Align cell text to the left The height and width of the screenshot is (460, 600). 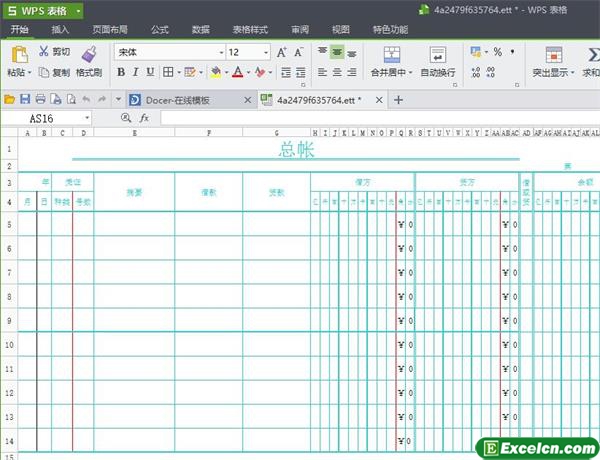click(x=323, y=72)
